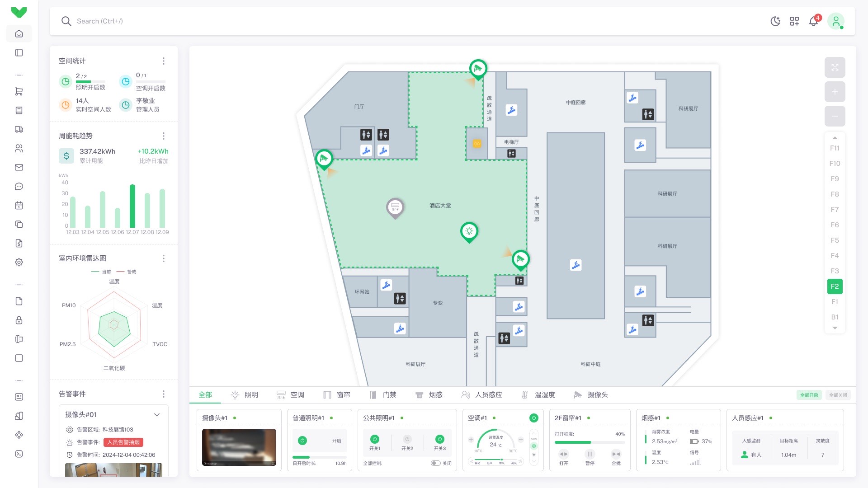Select the air conditioner map marker

pyautogui.click(x=395, y=207)
